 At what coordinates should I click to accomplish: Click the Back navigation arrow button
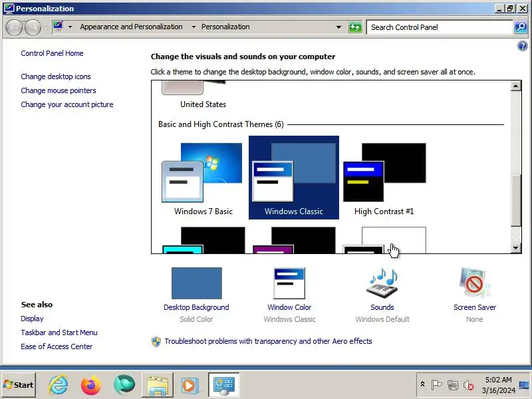(14, 27)
